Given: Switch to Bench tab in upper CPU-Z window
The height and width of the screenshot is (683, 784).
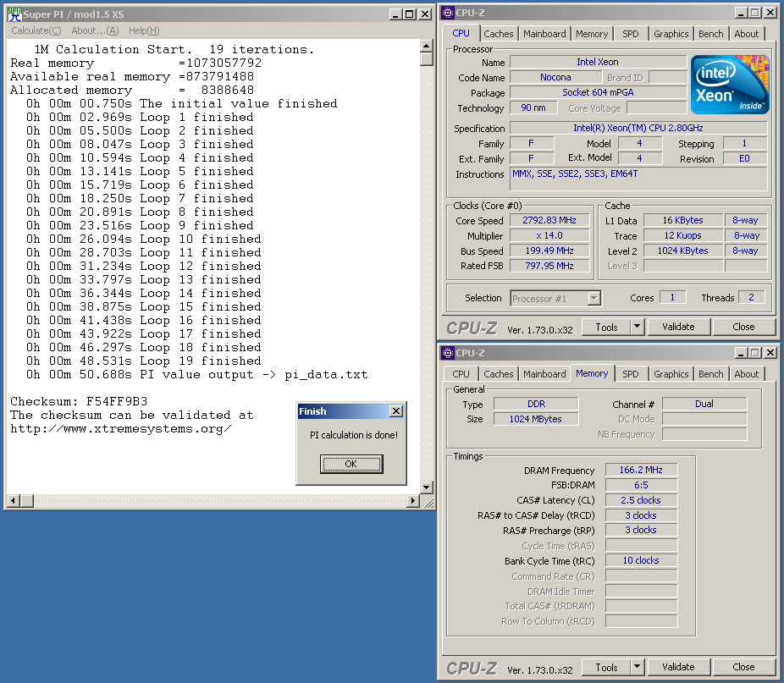Looking at the screenshot, I should (x=711, y=34).
